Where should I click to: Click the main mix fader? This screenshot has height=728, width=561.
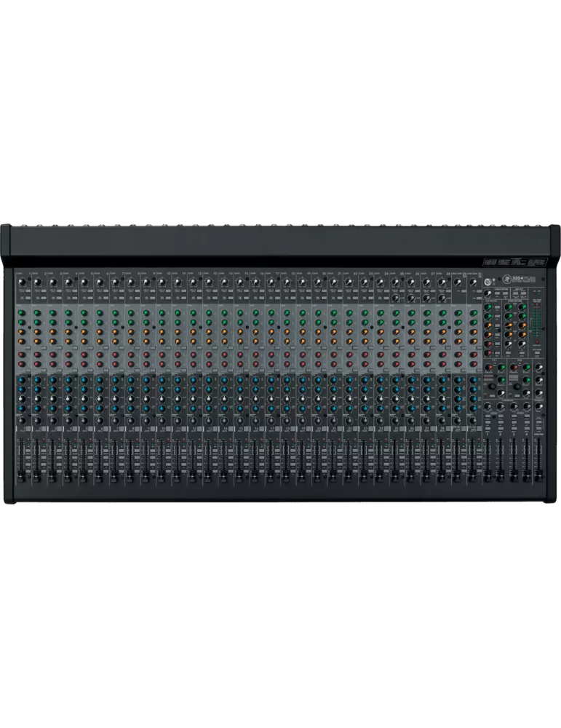538,476
